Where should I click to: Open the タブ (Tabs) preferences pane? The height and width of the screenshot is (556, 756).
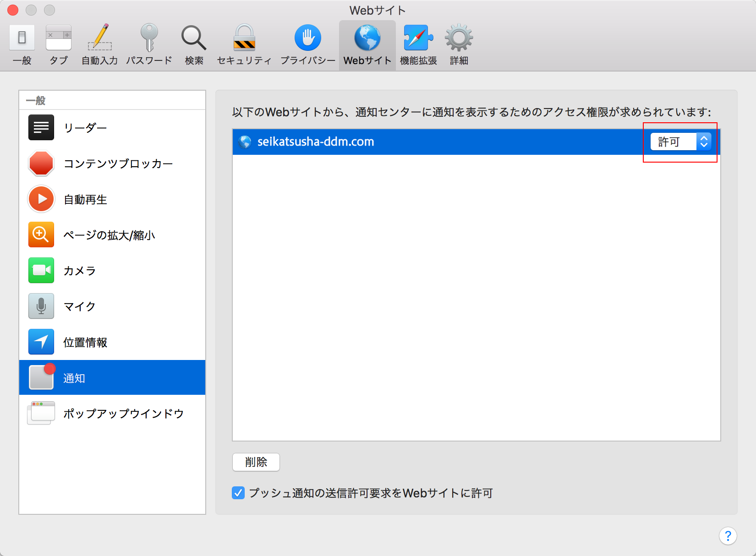point(59,45)
